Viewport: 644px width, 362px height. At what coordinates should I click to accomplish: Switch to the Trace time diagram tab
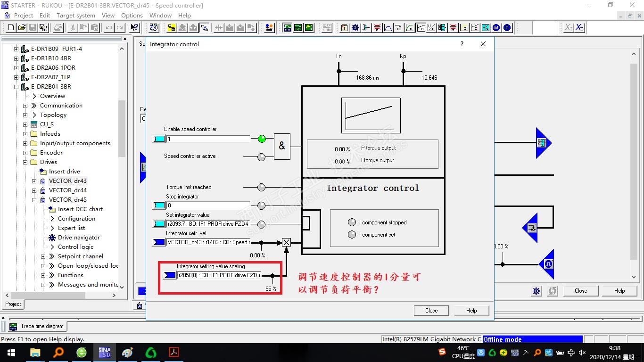coord(38,326)
